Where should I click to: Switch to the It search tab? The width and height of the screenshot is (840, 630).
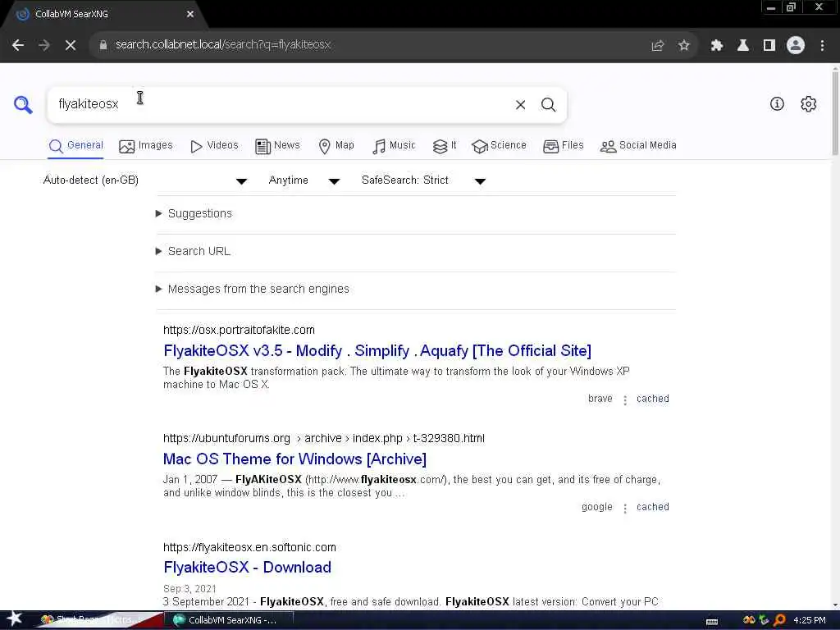pyautogui.click(x=445, y=146)
